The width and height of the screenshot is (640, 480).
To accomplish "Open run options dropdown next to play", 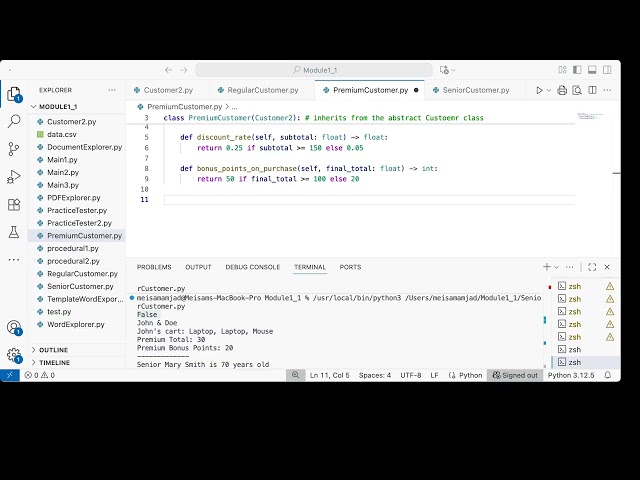I will point(549,90).
